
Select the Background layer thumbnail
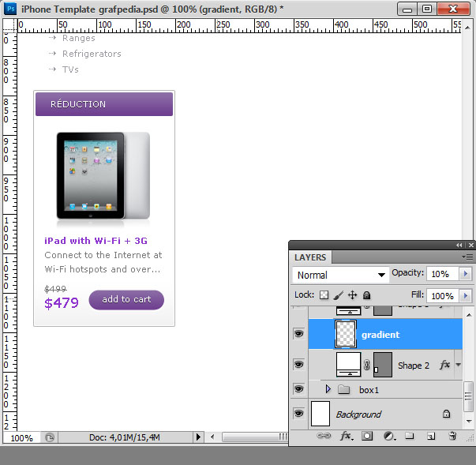pyautogui.click(x=320, y=414)
